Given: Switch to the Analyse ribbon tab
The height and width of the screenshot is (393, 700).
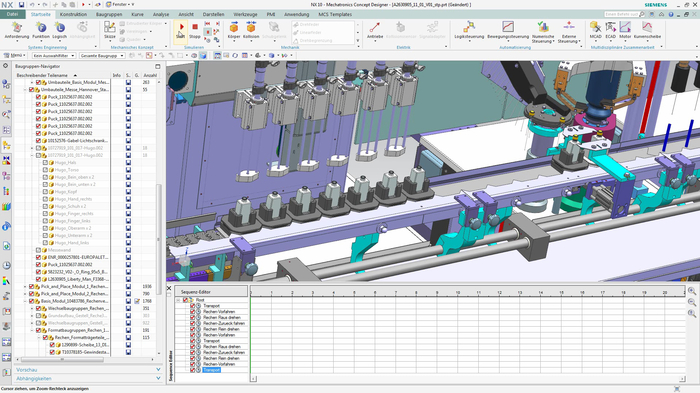Looking at the screenshot, I should 161,14.
